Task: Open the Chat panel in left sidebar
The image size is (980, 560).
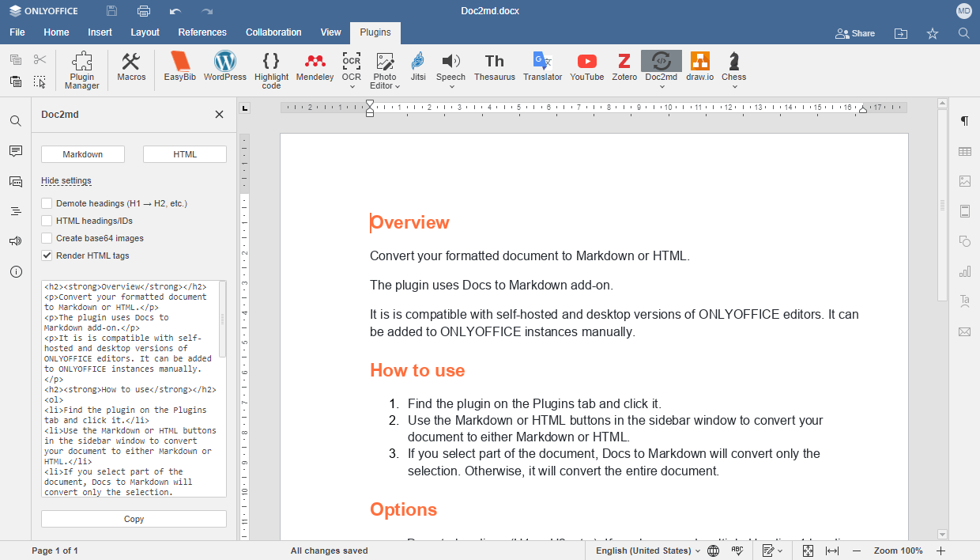Action: [x=16, y=181]
